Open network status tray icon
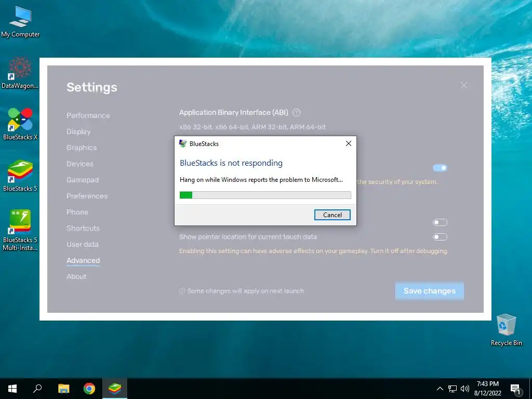 click(x=453, y=389)
